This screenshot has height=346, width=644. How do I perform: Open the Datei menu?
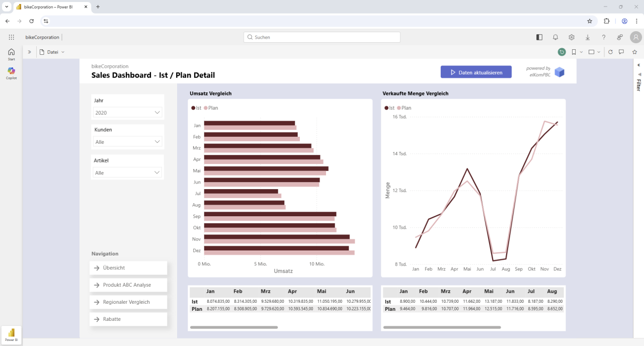(52, 52)
